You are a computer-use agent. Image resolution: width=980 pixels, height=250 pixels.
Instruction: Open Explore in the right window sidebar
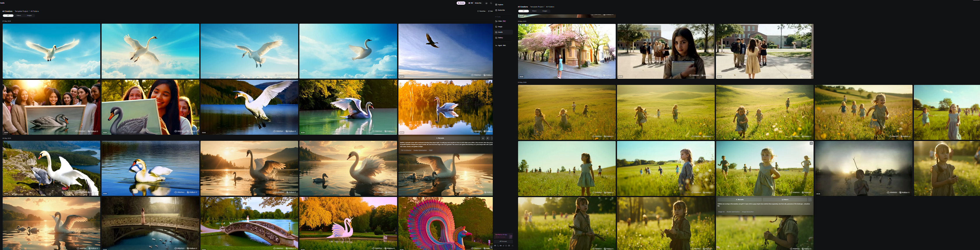(x=499, y=5)
